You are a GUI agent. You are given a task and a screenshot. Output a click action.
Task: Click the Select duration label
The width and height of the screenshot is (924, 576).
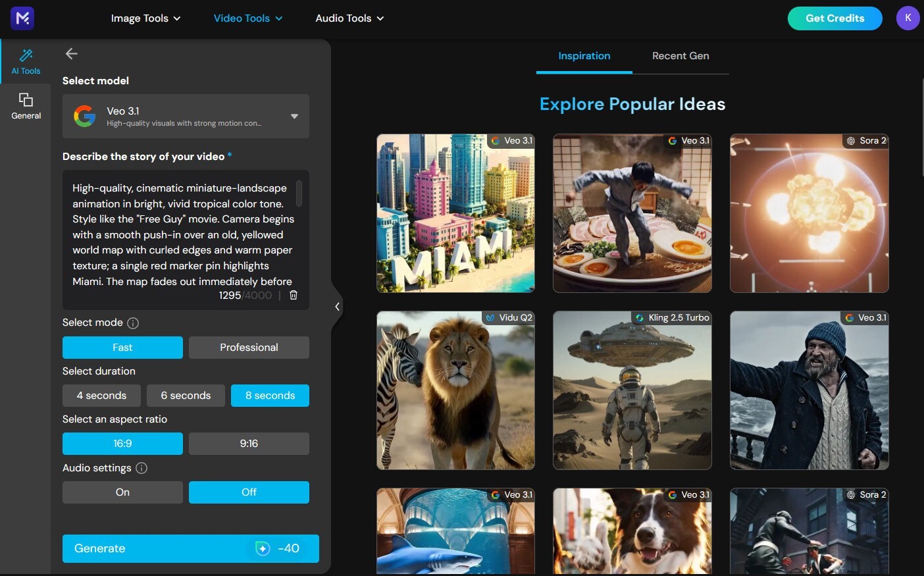pyautogui.click(x=99, y=371)
